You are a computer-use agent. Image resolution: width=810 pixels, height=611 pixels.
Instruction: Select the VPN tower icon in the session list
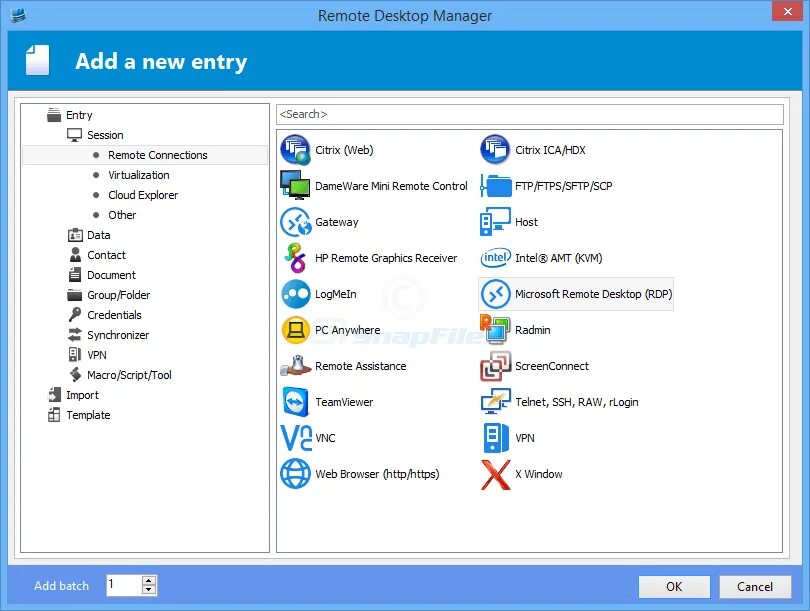pyautogui.click(x=495, y=437)
